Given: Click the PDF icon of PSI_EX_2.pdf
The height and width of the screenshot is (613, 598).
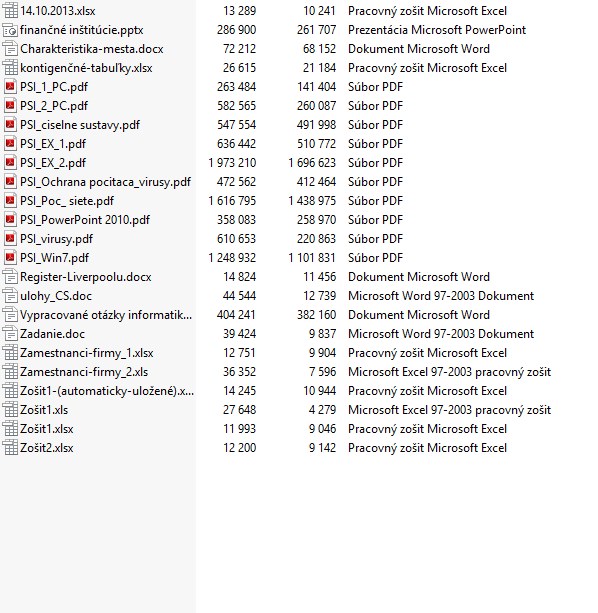Looking at the screenshot, I should (x=10, y=163).
